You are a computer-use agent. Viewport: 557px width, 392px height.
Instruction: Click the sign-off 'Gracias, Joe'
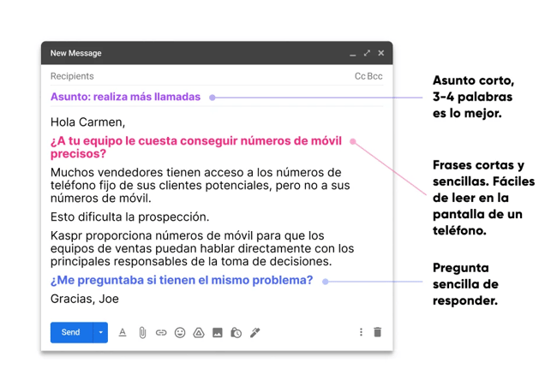tap(85, 299)
